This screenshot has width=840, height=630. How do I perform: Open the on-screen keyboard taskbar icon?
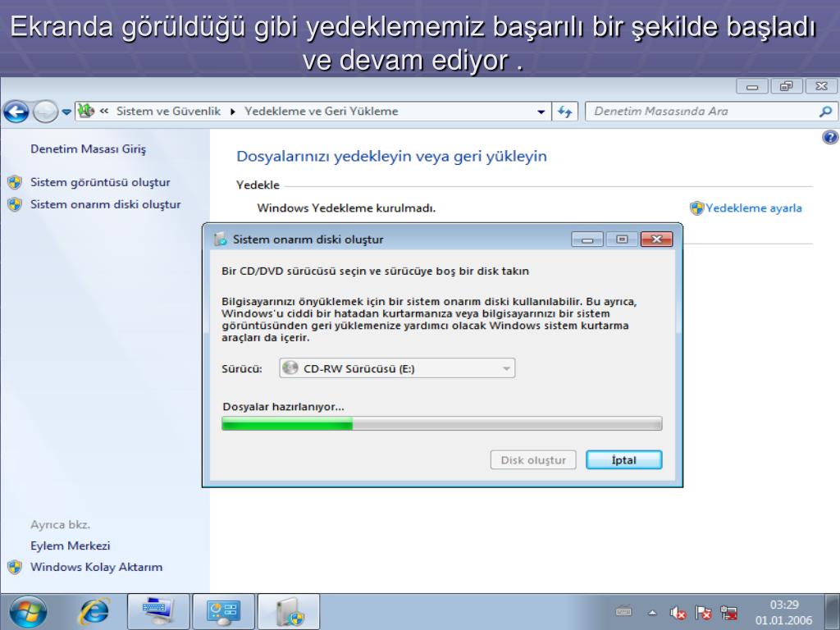click(158, 612)
